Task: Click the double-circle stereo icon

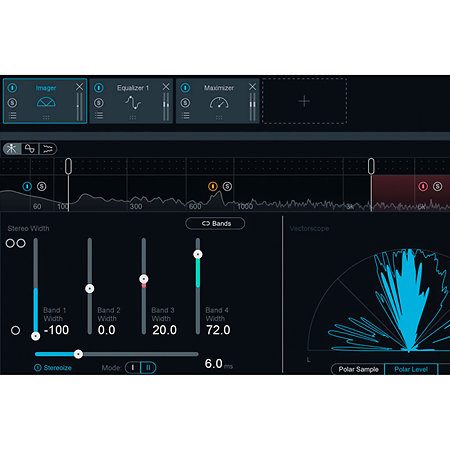Action: [x=16, y=243]
